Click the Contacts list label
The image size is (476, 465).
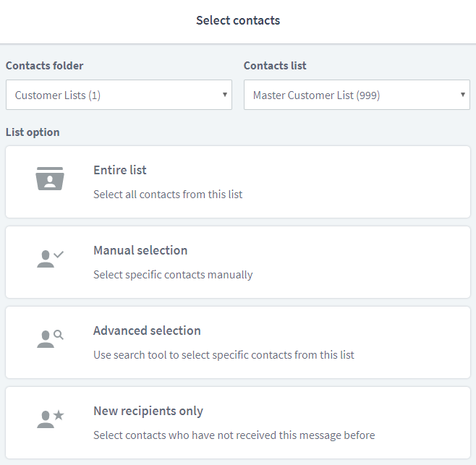tap(275, 66)
